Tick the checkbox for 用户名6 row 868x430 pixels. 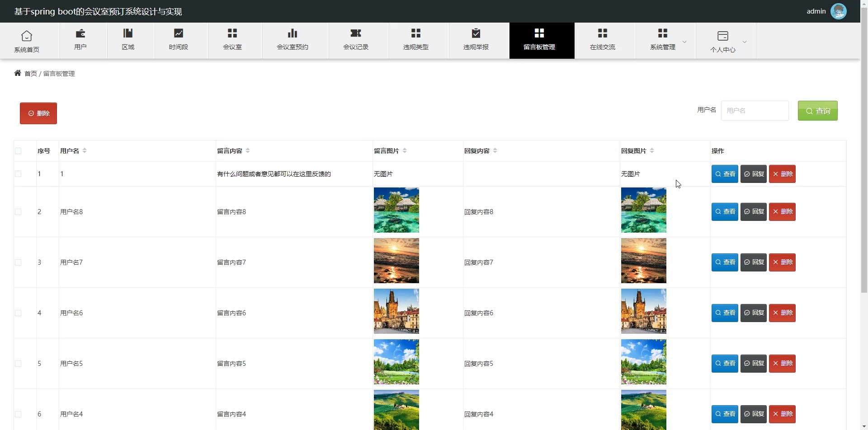tap(18, 313)
